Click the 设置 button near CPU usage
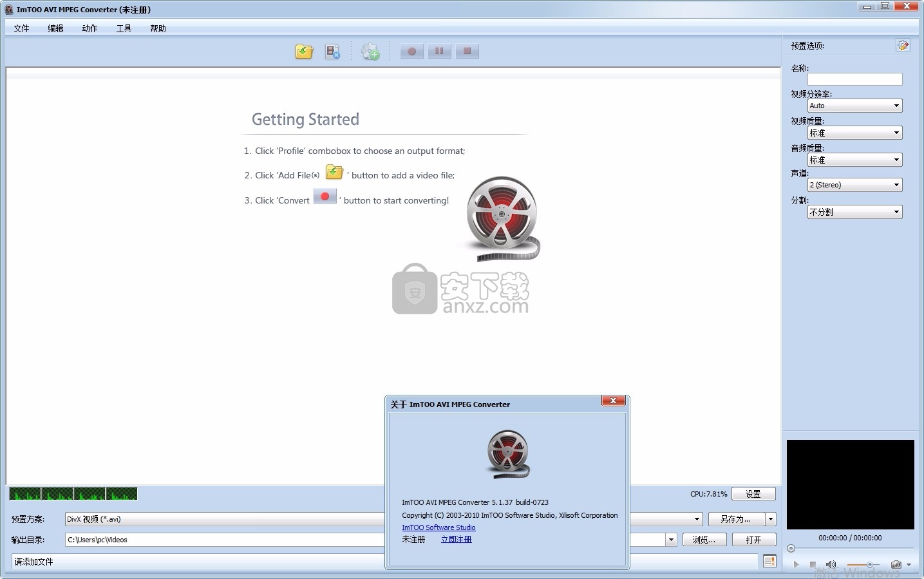Viewport: 924px width, 579px height. (x=753, y=494)
